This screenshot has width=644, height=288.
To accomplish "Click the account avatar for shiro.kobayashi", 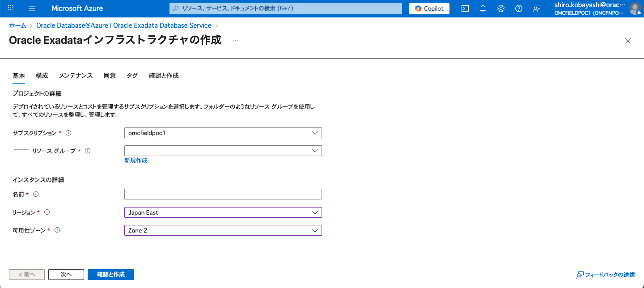I will pos(636,8).
